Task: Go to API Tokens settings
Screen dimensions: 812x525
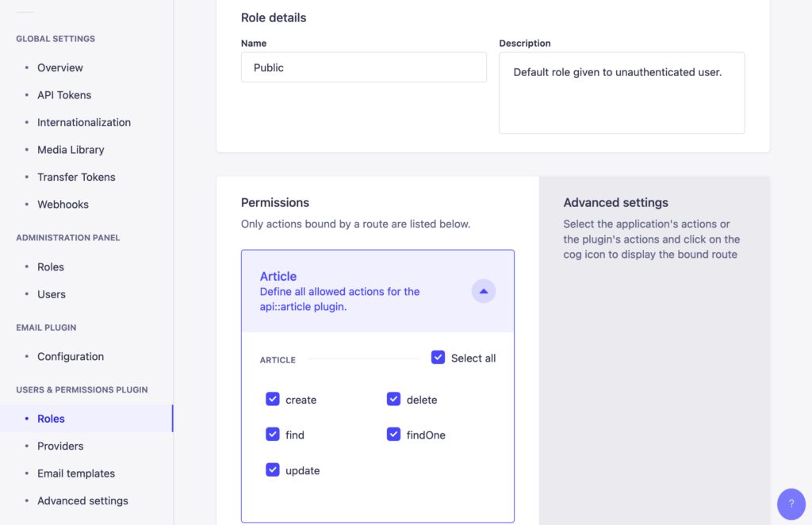Action: 64,95
